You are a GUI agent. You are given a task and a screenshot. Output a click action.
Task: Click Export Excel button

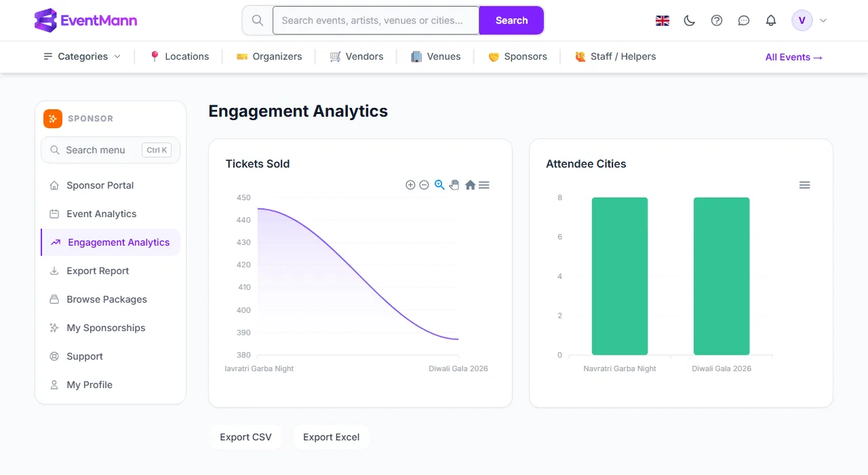(x=332, y=437)
